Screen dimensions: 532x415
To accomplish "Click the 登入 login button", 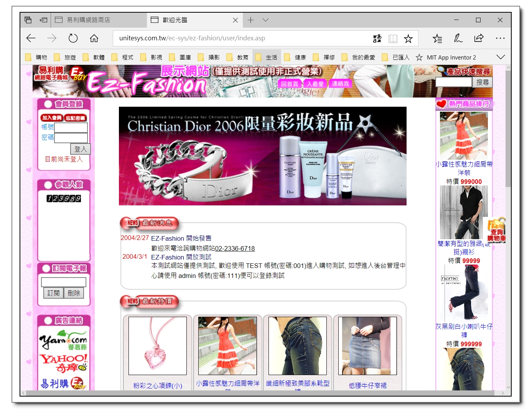I will click(x=81, y=149).
